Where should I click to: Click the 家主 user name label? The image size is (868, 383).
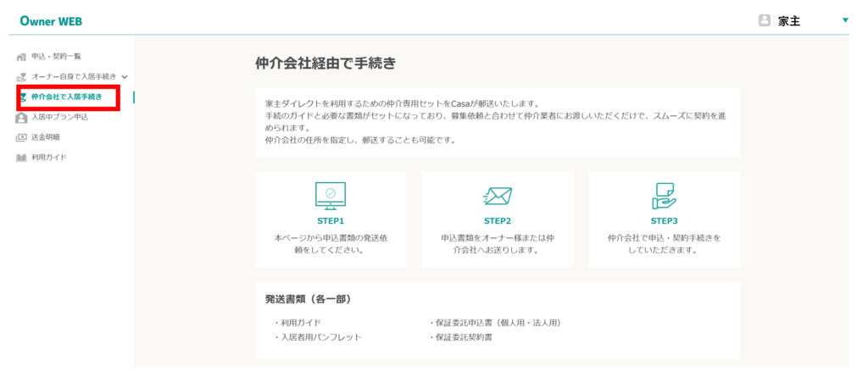tap(789, 21)
